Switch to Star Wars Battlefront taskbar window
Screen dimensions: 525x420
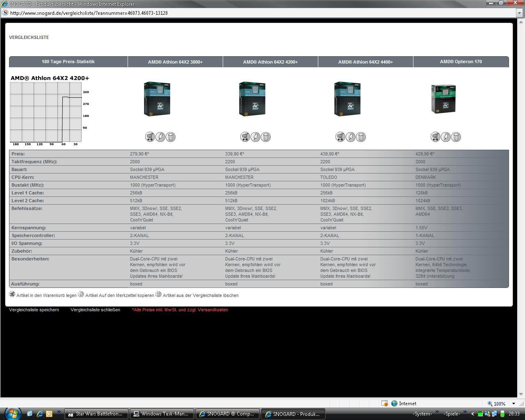[96, 414]
